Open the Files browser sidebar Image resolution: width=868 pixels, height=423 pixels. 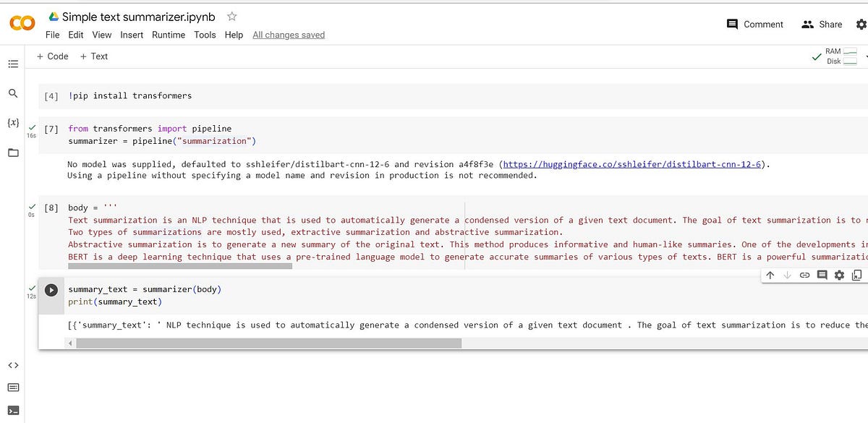[13, 151]
